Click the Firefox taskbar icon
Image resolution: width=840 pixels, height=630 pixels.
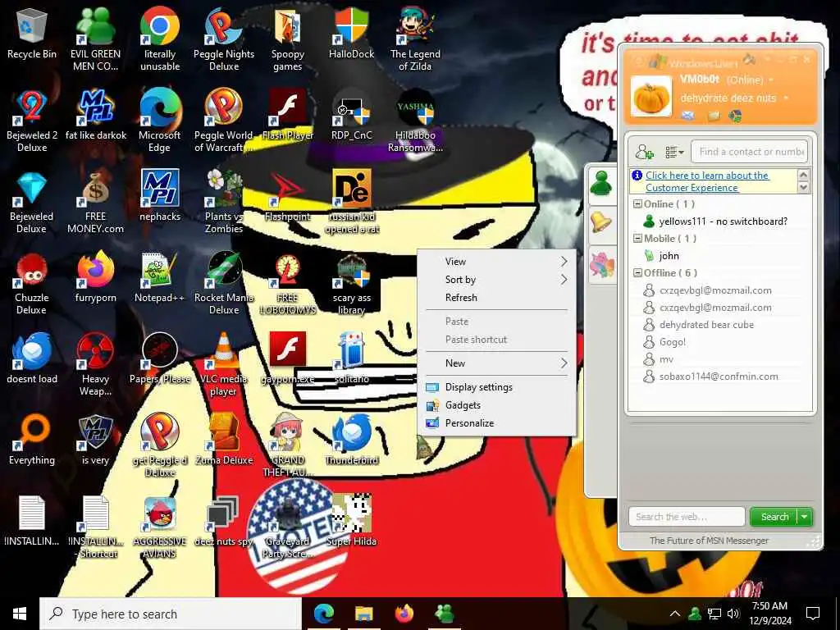[404, 614]
